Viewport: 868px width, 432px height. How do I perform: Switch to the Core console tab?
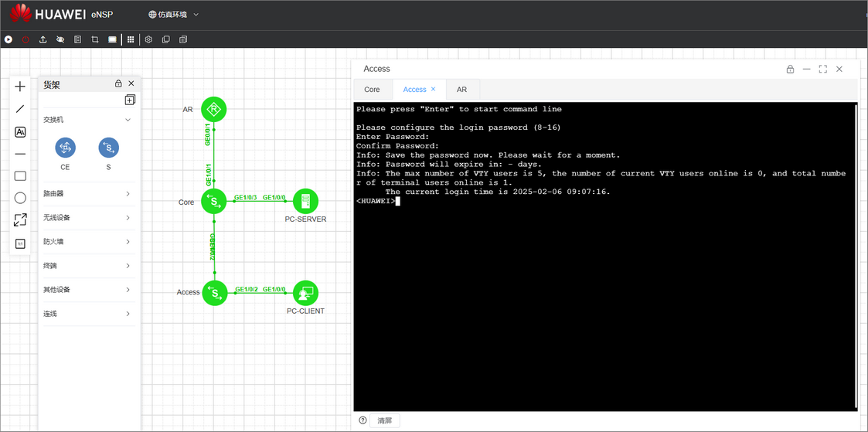372,89
